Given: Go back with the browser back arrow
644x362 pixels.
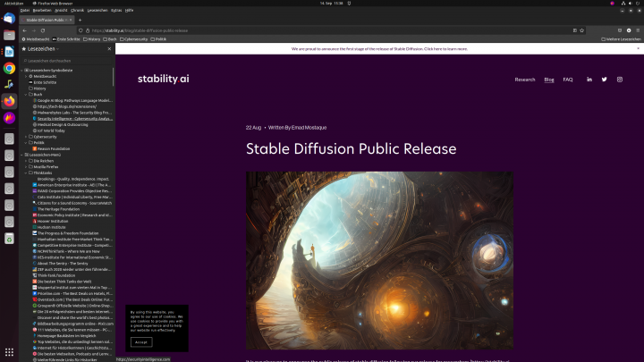Looking at the screenshot, I should (25, 30).
